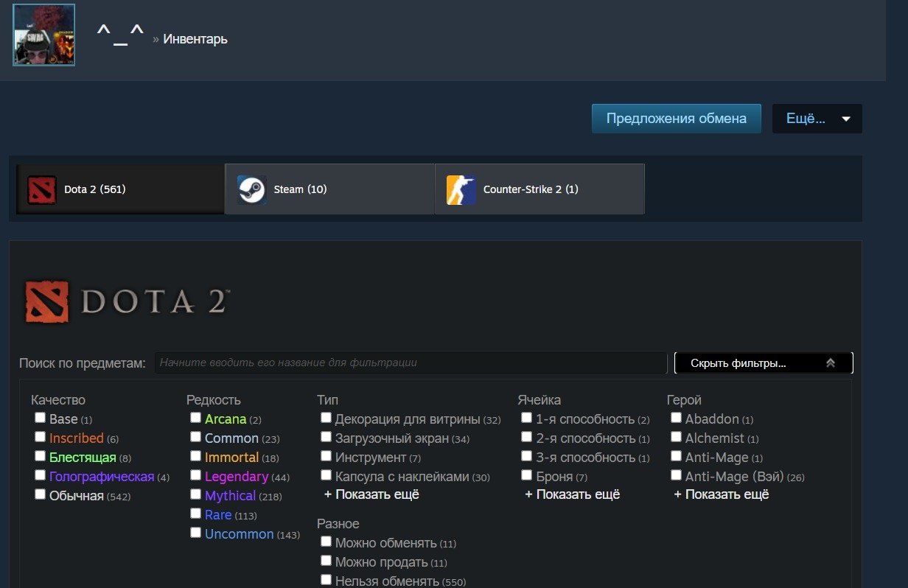Switch to the Dota 2 (561) tab
The width and height of the screenshot is (908, 588).
click(121, 189)
